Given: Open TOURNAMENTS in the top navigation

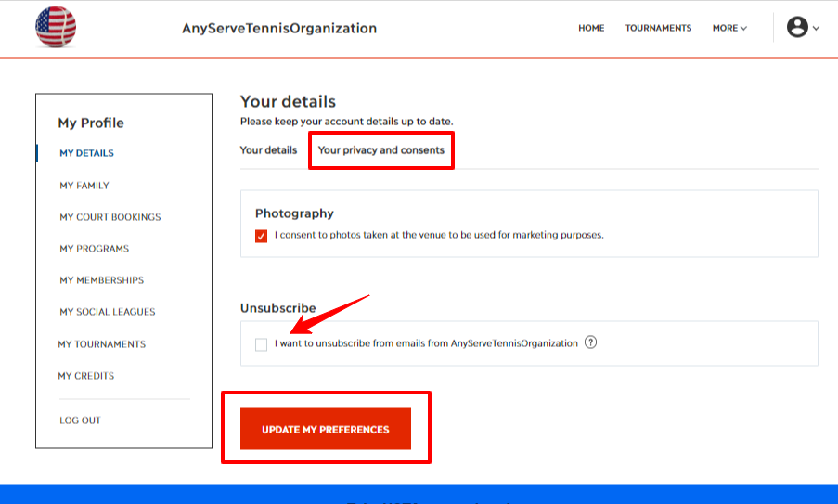Looking at the screenshot, I should point(659,28).
